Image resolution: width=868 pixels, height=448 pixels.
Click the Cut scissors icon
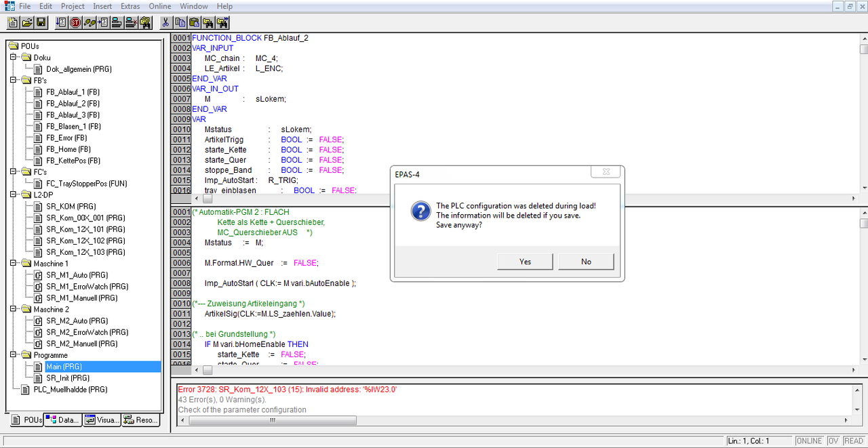pyautogui.click(x=166, y=22)
